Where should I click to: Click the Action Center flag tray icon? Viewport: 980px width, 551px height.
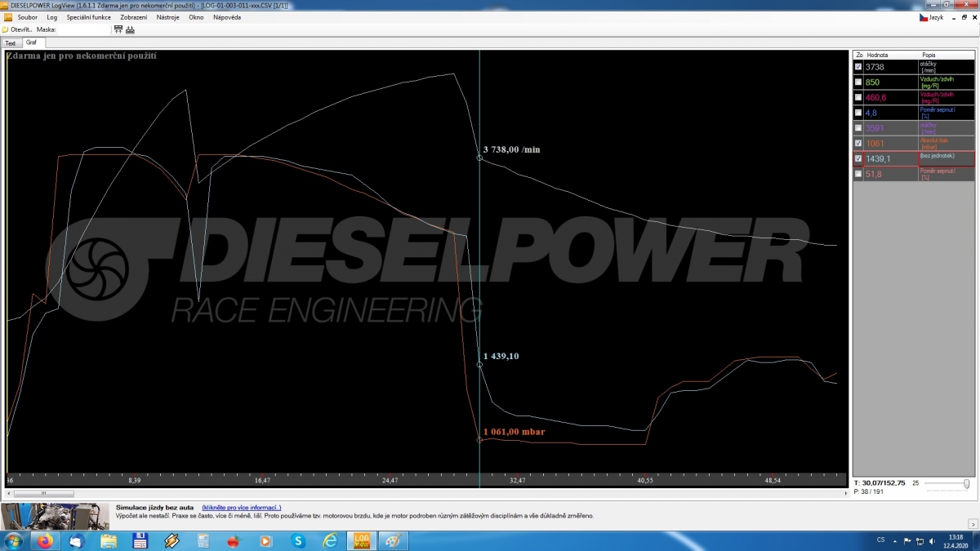tap(907, 540)
